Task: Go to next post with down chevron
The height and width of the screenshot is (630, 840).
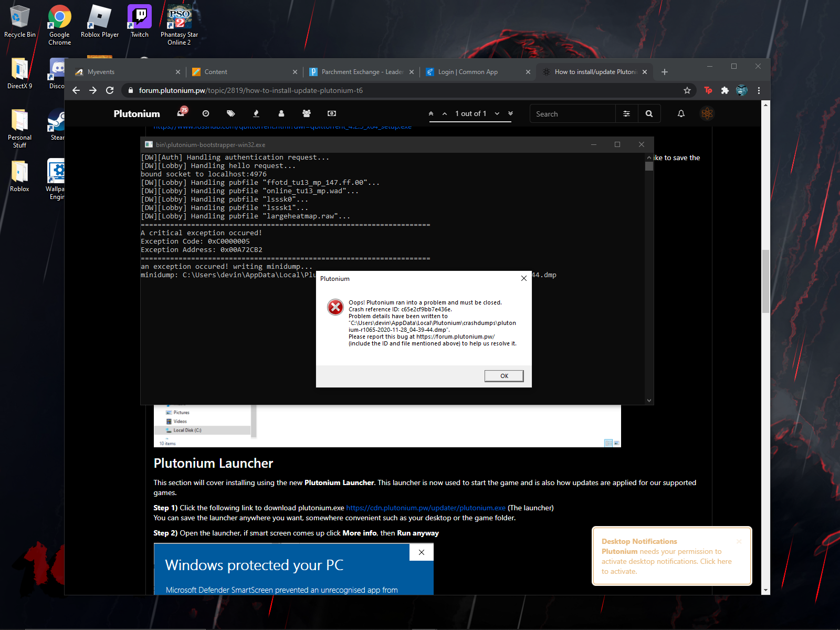Action: pyautogui.click(x=497, y=113)
